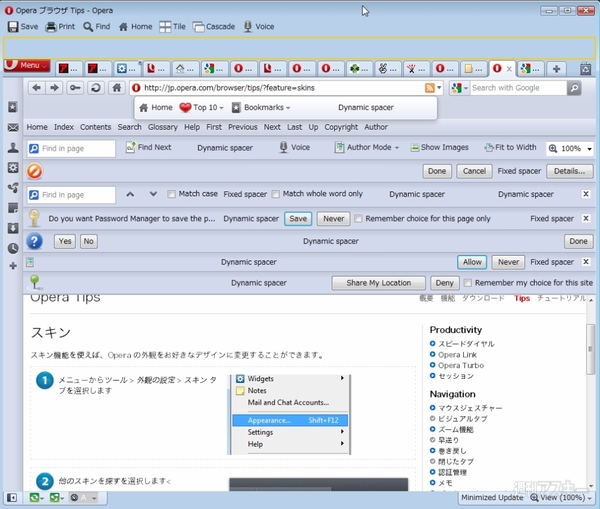Click Voice in the main toolbar
Screen dimensions: 600x509
click(x=259, y=26)
